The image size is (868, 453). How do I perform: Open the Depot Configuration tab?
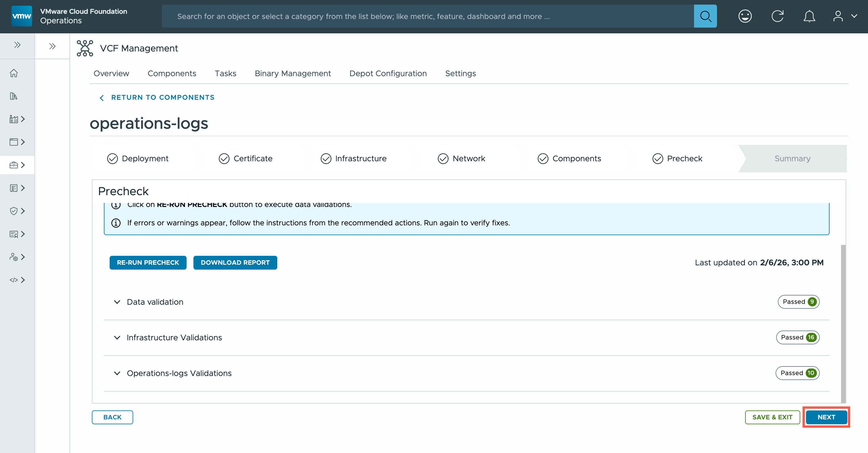point(388,73)
